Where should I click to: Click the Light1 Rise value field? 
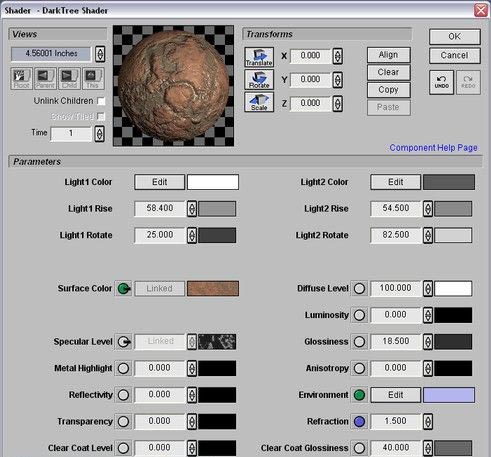tap(160, 209)
